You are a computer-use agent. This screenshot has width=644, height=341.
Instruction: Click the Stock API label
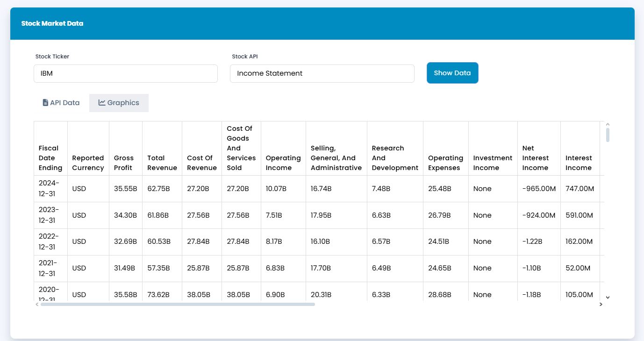[x=245, y=57]
